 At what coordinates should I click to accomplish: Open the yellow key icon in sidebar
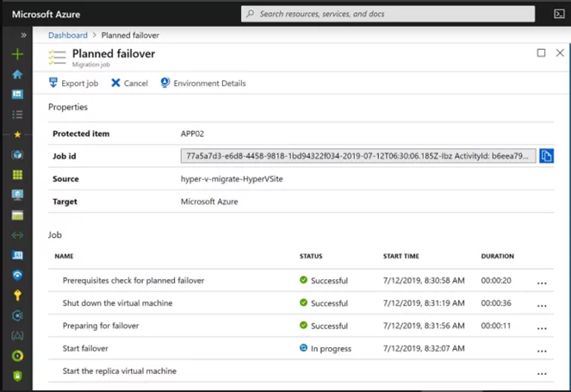(17, 296)
